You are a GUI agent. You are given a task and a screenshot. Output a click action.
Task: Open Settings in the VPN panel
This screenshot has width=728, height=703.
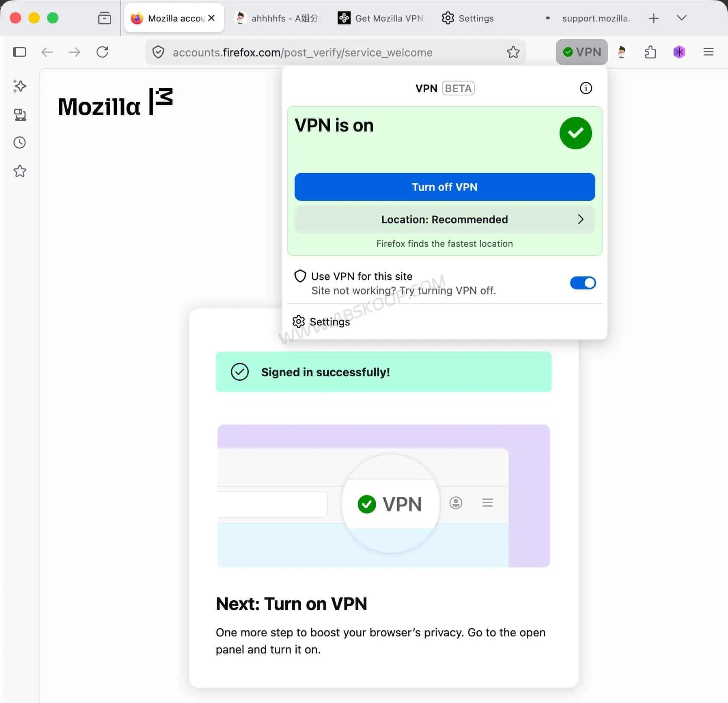click(321, 322)
